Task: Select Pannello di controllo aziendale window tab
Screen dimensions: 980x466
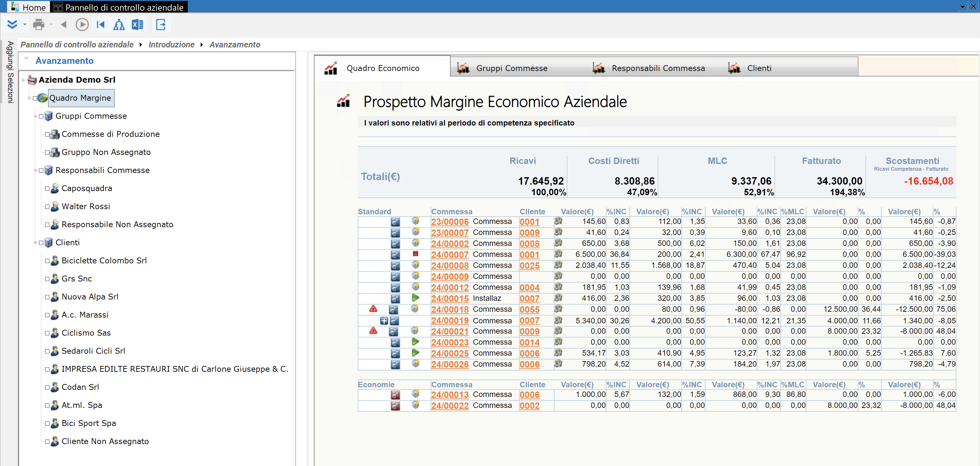Action: pyautogui.click(x=119, y=7)
